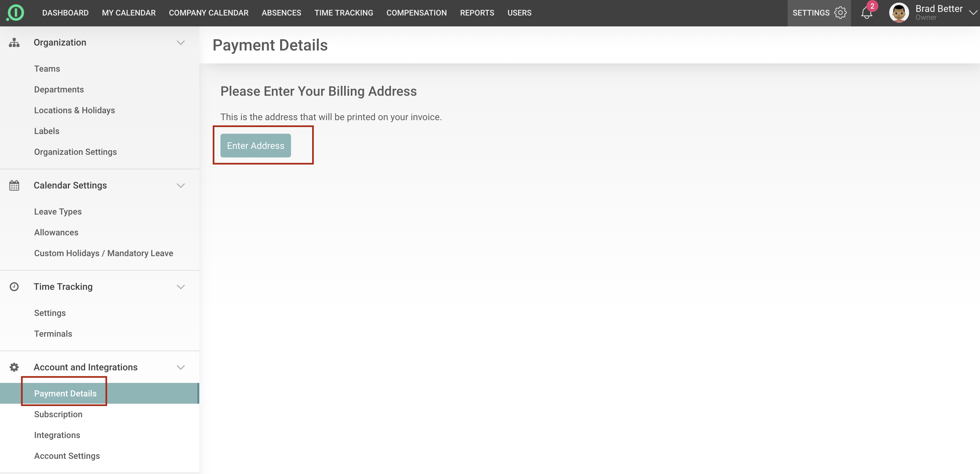980x474 pixels.
Task: Collapse the Calendar Settings section chevron
Action: pyautogui.click(x=181, y=185)
